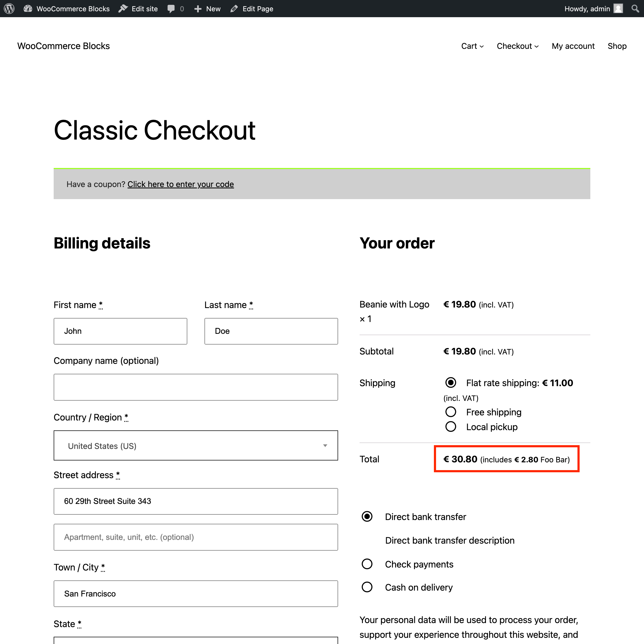Image resolution: width=644 pixels, height=644 pixels.
Task: Expand the Checkout menu chevron
Action: [536, 46]
